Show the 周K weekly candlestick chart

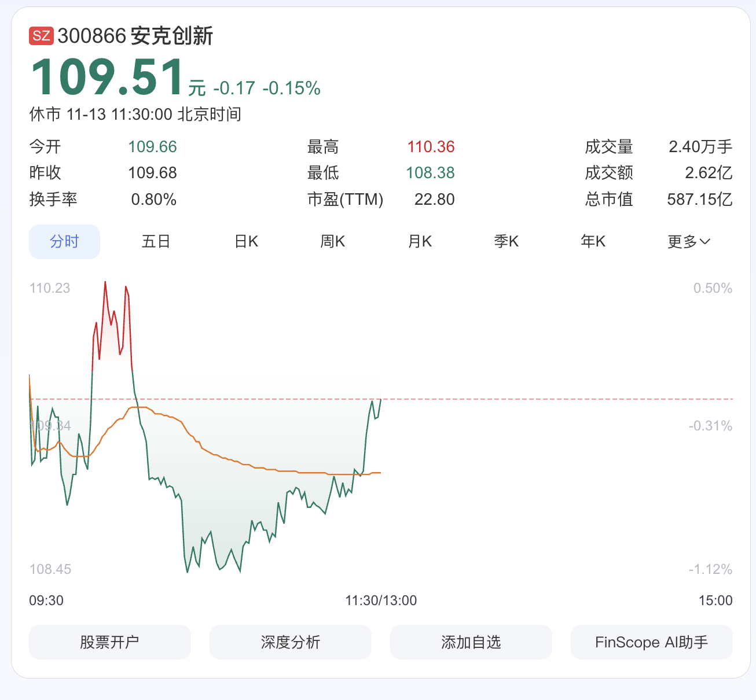333,241
